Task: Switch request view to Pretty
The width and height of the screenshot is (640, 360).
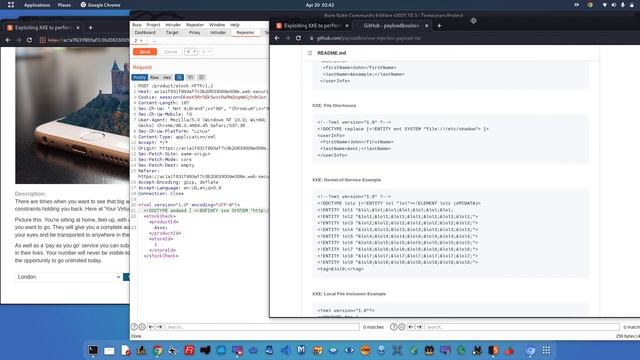Action: pos(140,77)
